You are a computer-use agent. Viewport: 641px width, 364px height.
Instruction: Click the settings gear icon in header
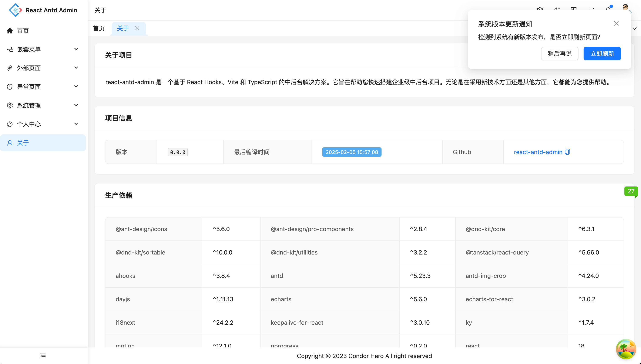[540, 9]
